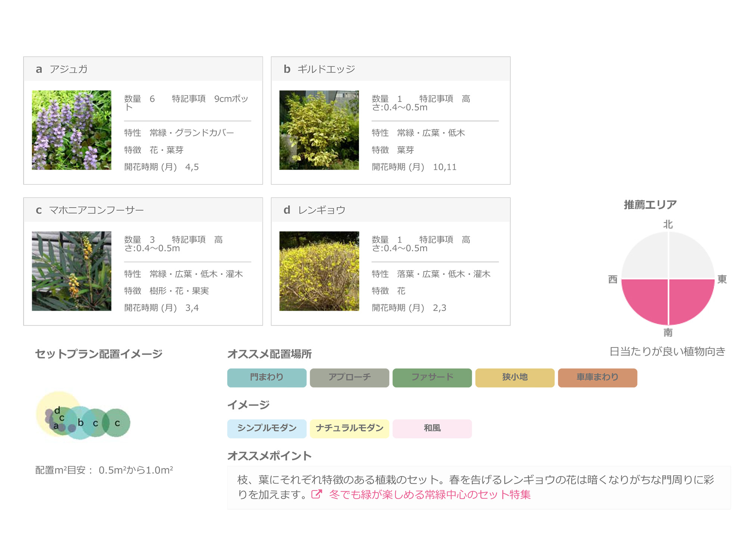Click the 北 compass label
Viewport: 747px width, 560px height.
(x=668, y=224)
